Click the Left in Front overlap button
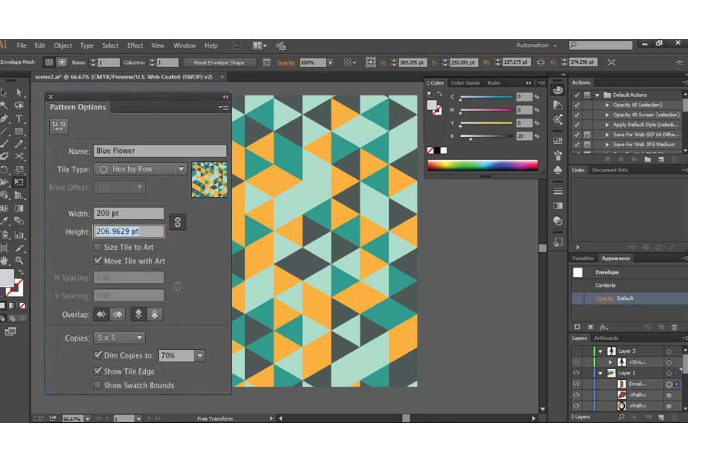Image resolution: width=720 pixels, height=450 pixels. [x=101, y=314]
